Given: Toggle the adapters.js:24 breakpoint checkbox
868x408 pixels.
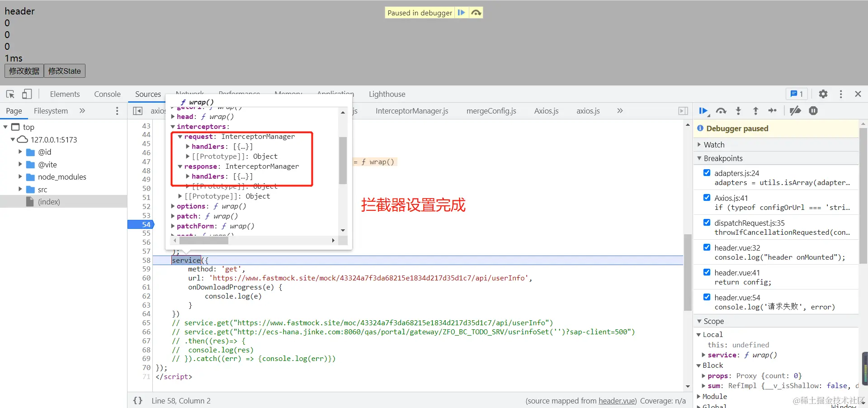Looking at the screenshot, I should [x=707, y=173].
